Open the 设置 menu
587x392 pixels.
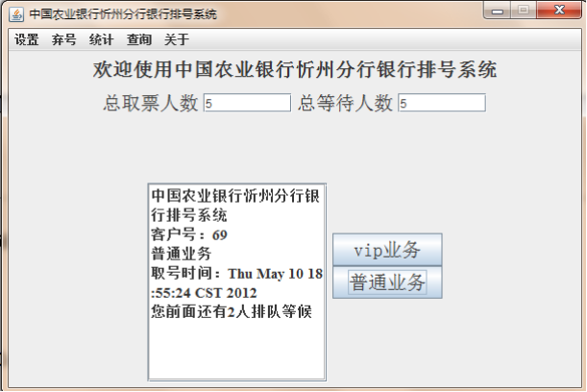coord(27,39)
